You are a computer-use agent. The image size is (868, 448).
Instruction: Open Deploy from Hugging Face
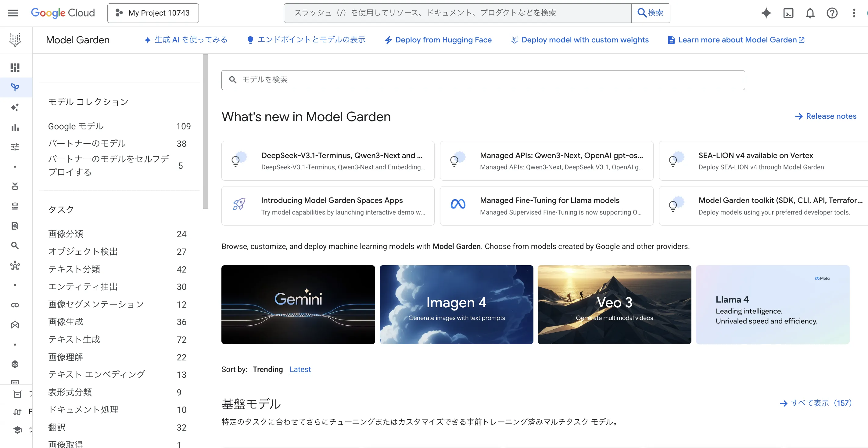coord(438,40)
